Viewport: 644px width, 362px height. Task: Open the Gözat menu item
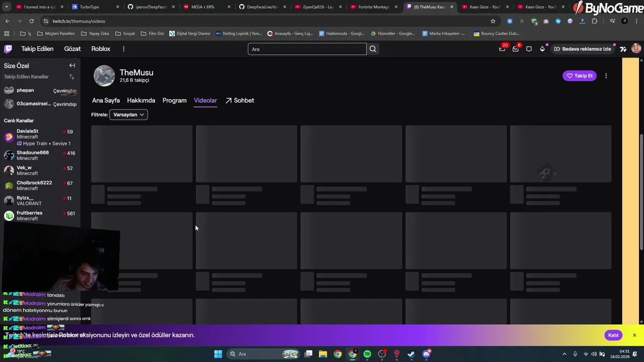72,49
